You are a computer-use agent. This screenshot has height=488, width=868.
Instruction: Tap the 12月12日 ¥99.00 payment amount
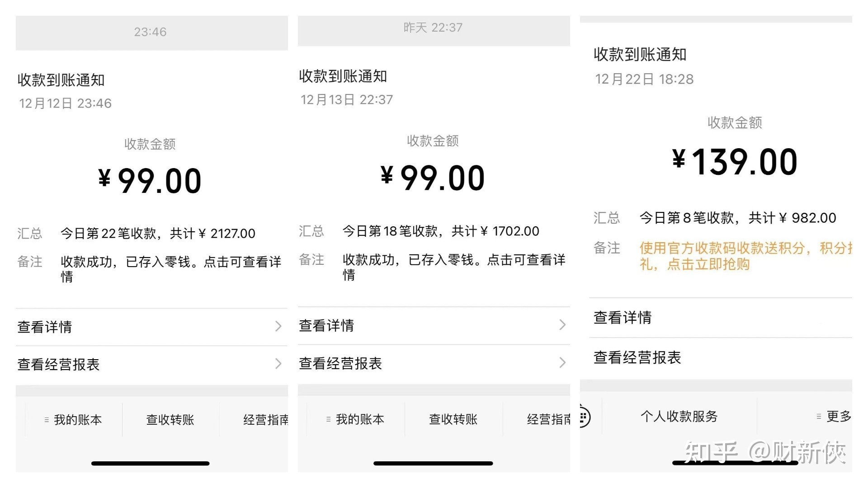pyautogui.click(x=150, y=181)
